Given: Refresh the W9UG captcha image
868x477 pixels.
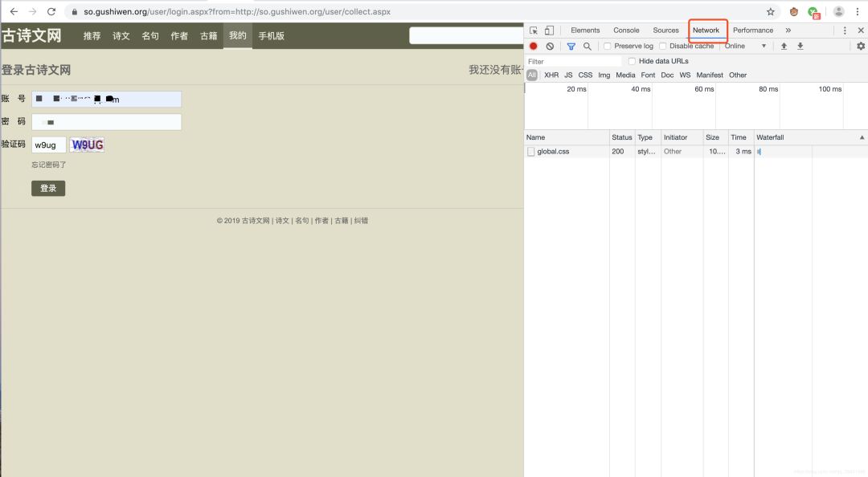Looking at the screenshot, I should pos(87,145).
